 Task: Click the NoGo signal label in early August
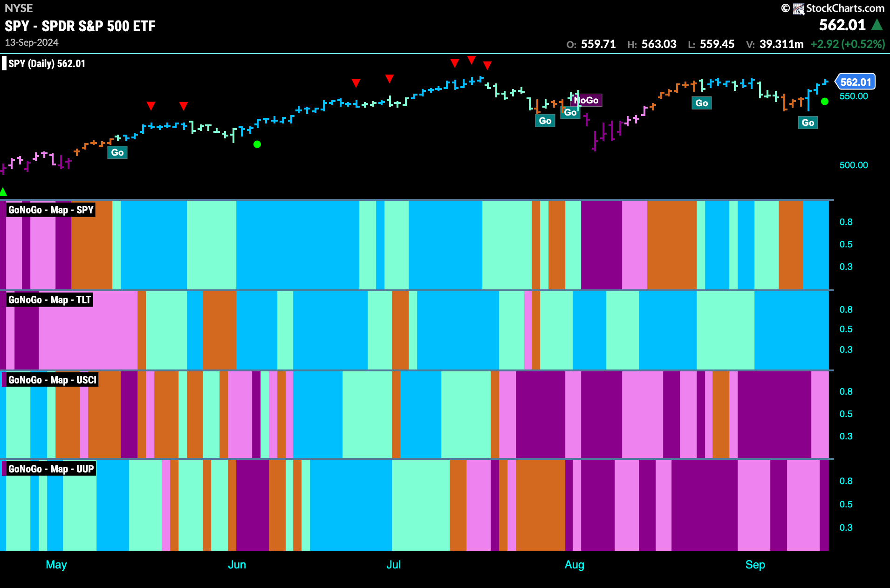click(x=587, y=100)
